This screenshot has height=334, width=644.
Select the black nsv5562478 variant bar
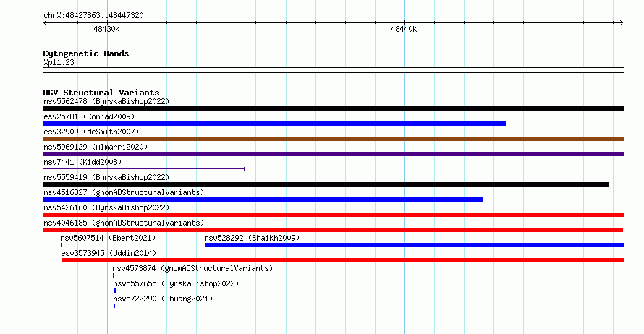[333, 108]
